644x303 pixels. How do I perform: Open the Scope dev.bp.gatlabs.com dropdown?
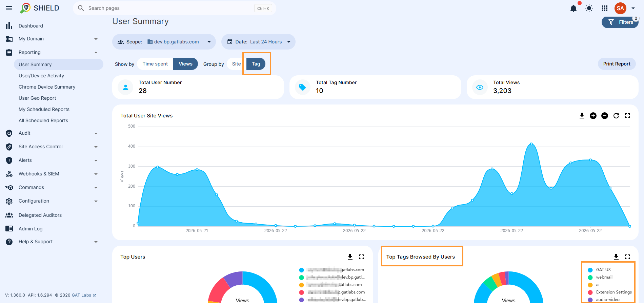click(x=164, y=42)
